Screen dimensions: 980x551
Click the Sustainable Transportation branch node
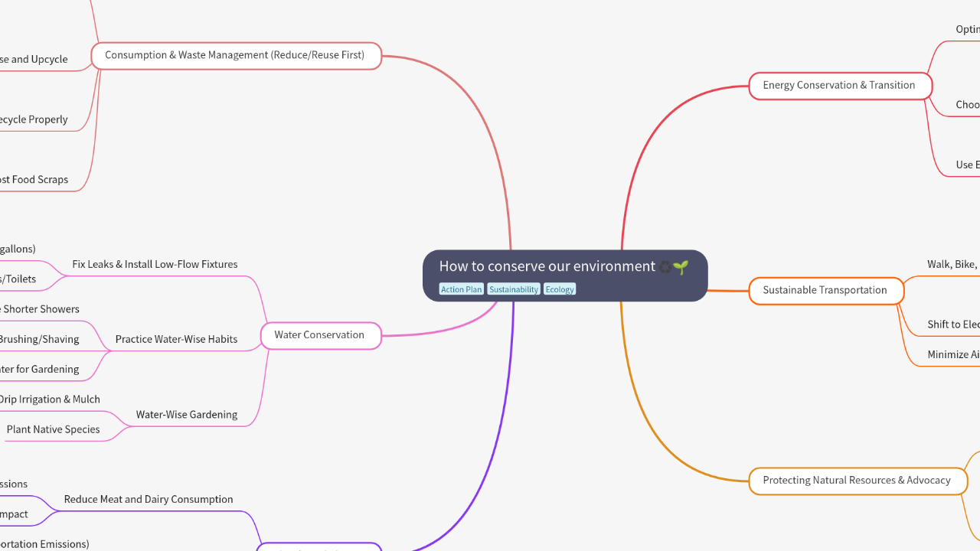click(x=825, y=291)
